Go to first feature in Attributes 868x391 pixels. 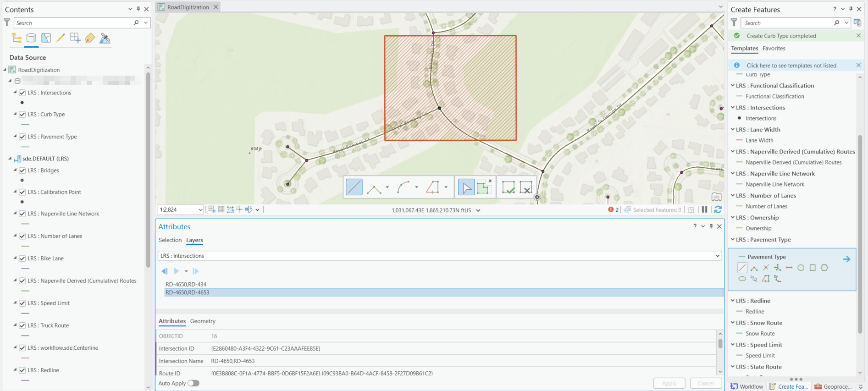click(164, 271)
